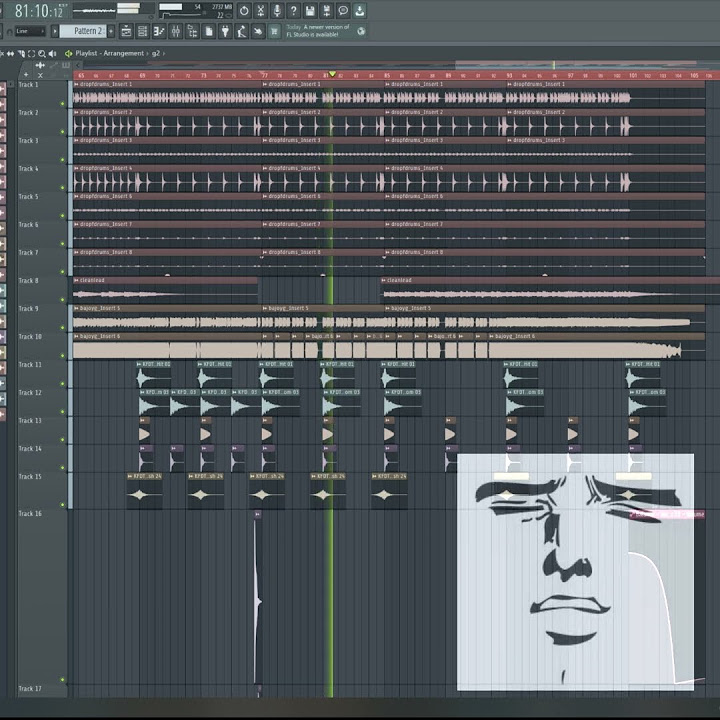Select the Track 4 header
The height and width of the screenshot is (720, 720).
pos(43,178)
